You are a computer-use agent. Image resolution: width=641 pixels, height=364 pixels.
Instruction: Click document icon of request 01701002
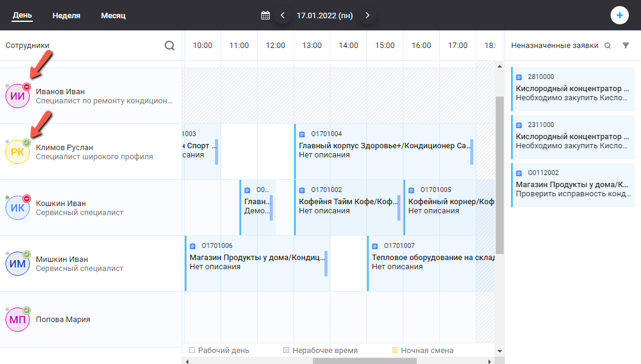click(302, 190)
